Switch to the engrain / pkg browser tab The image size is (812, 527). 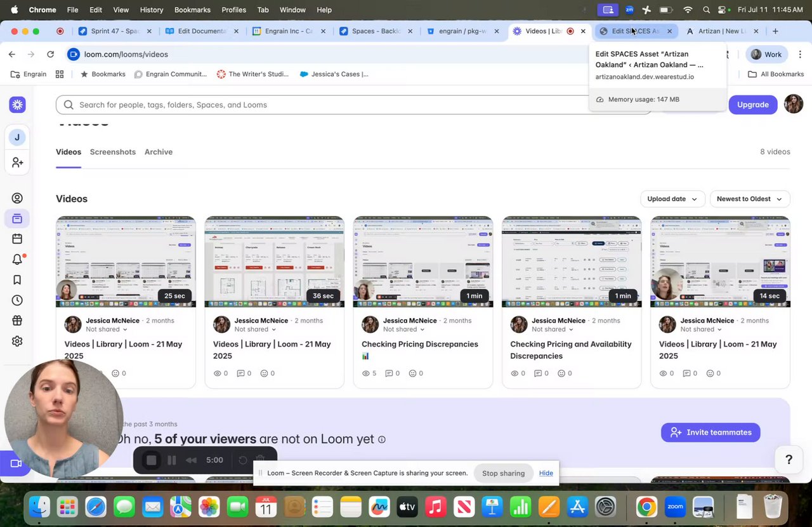[462, 31]
